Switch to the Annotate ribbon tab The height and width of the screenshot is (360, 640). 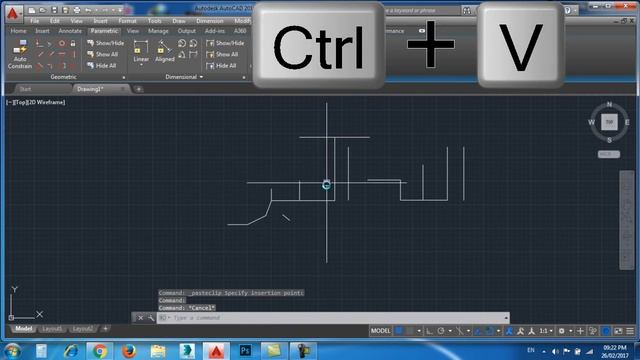70,31
